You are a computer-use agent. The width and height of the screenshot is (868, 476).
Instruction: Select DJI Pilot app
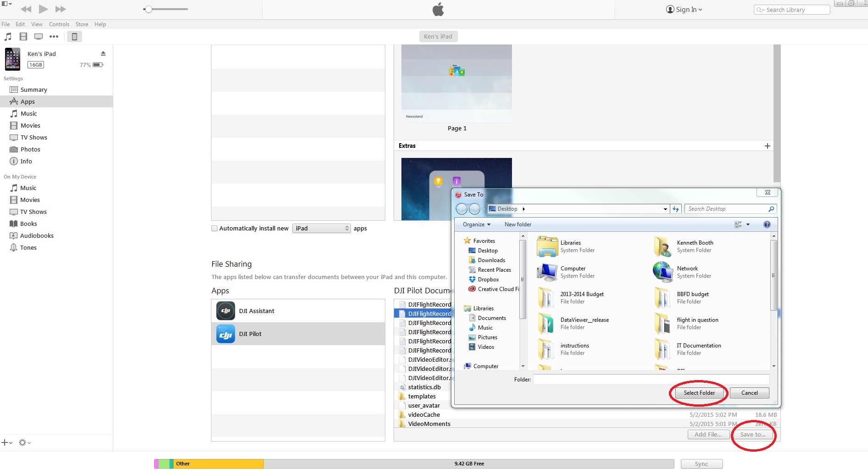298,334
